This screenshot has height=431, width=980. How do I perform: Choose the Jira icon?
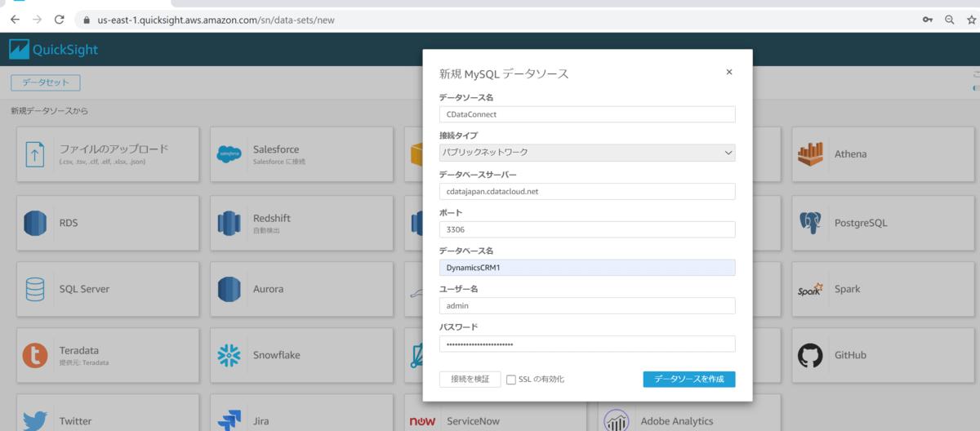[229, 421]
